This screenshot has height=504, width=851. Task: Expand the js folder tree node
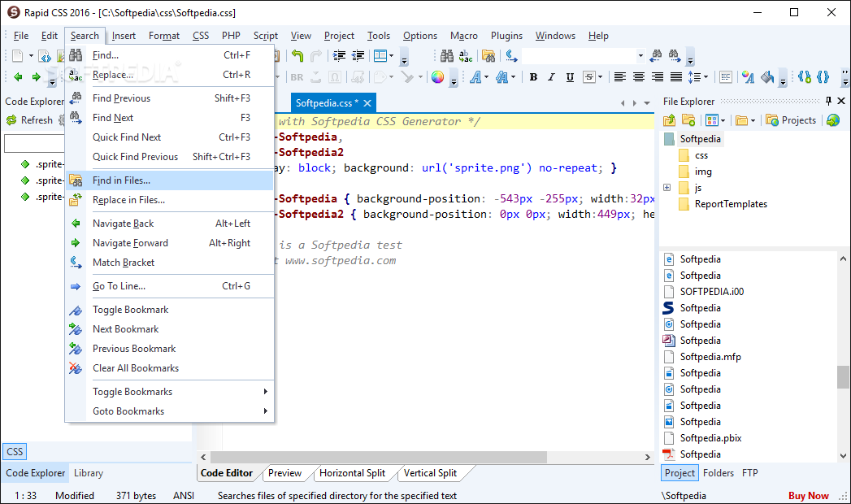[667, 188]
